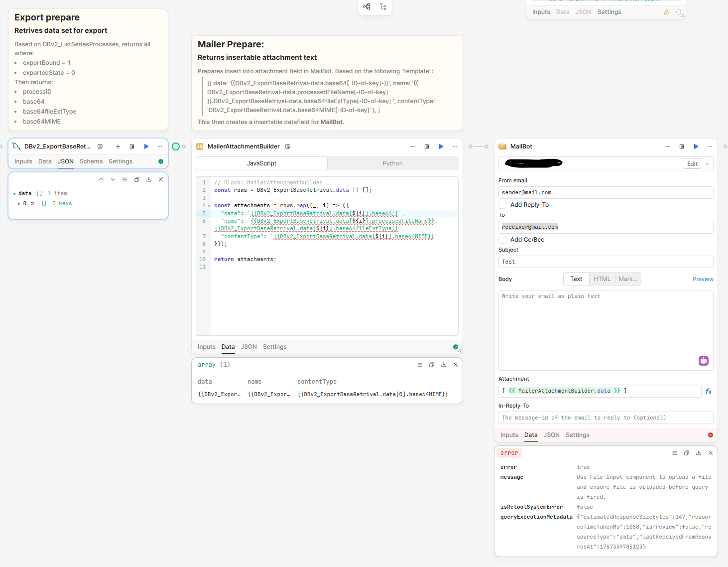Expand the data tree node
The height and width of the screenshot is (567, 728).
14,194
